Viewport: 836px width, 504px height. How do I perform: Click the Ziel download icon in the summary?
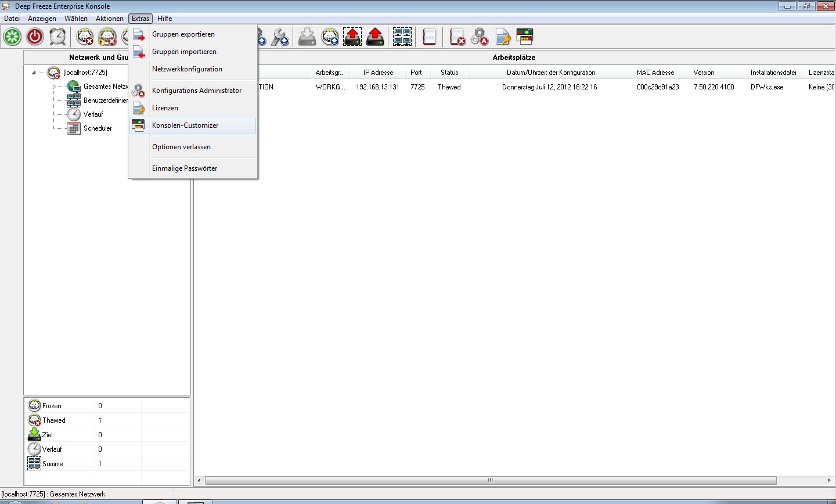[34, 434]
